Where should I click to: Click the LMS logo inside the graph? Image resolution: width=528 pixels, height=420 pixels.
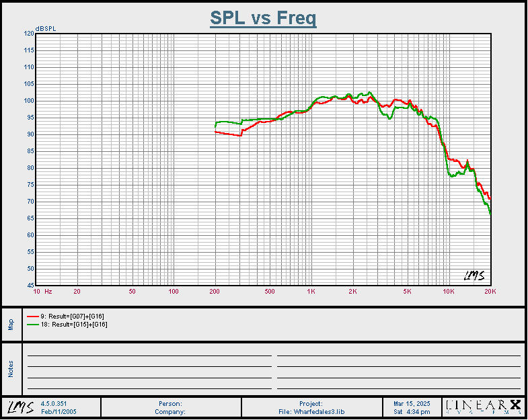tap(476, 275)
